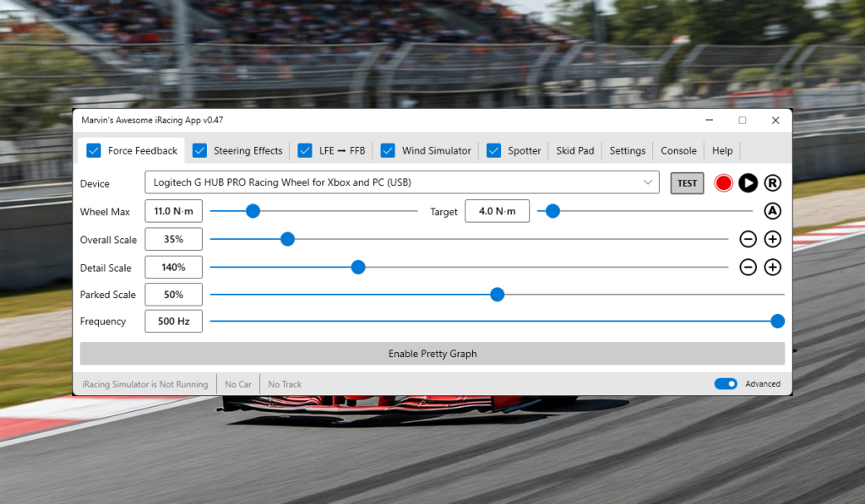Open the Console tab

[678, 150]
